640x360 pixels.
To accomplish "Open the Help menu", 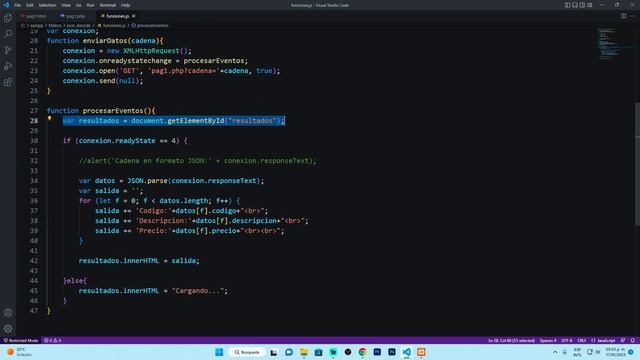I will point(125,5).
